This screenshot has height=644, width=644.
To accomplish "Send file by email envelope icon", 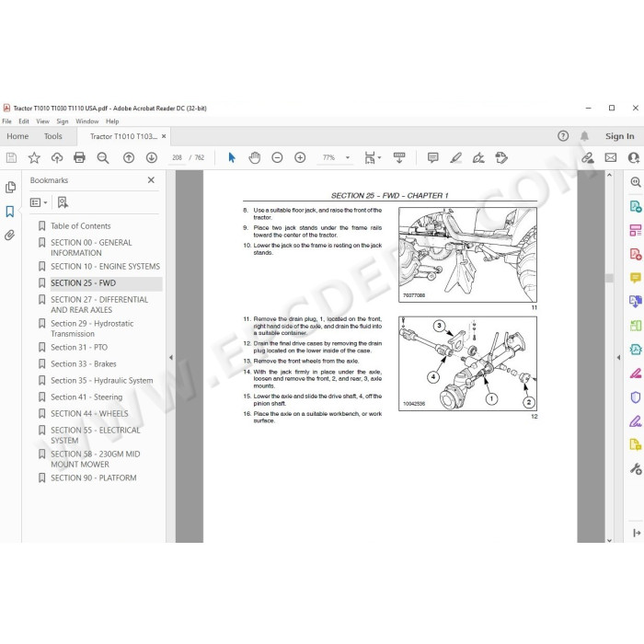I will coord(611,157).
